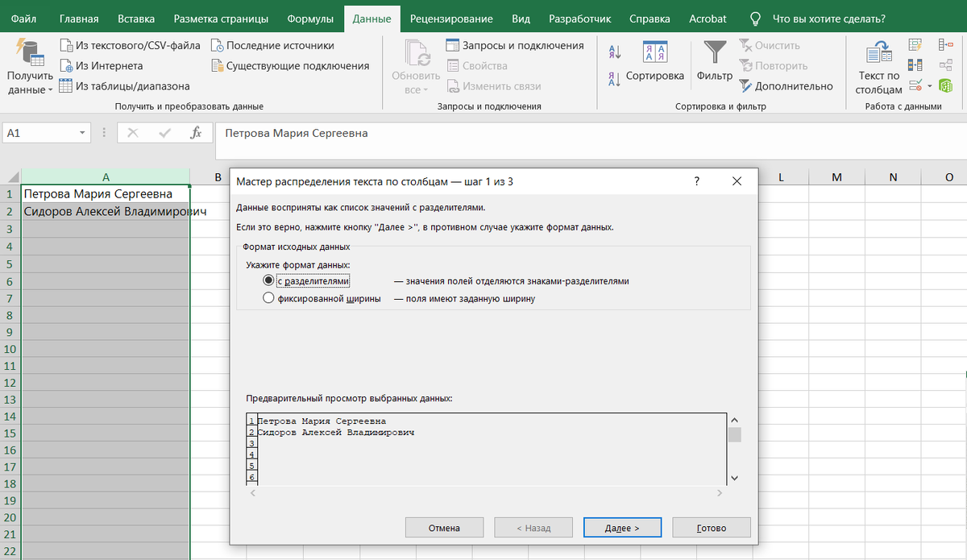Open Manage Data Model icon
967x560 pixels.
[x=946, y=85]
